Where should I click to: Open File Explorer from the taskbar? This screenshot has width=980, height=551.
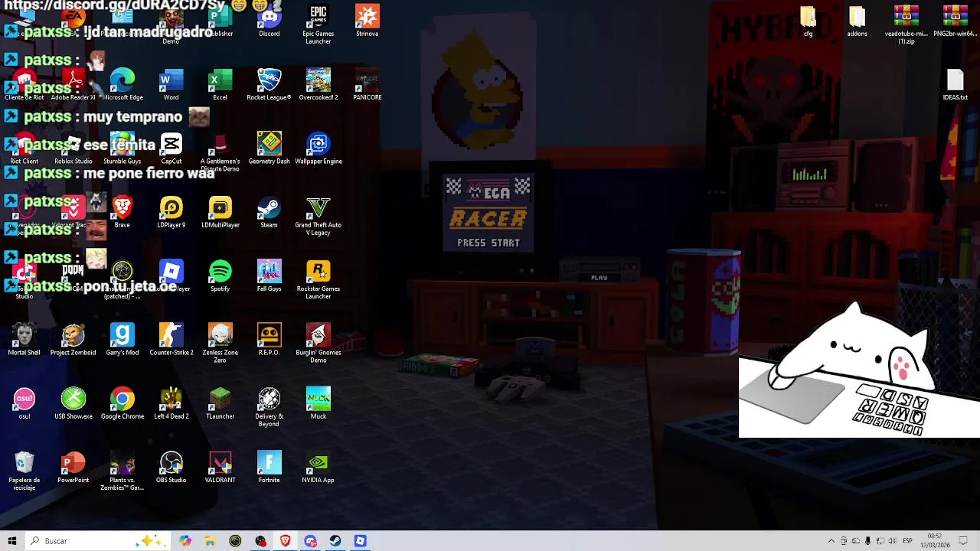(210, 541)
